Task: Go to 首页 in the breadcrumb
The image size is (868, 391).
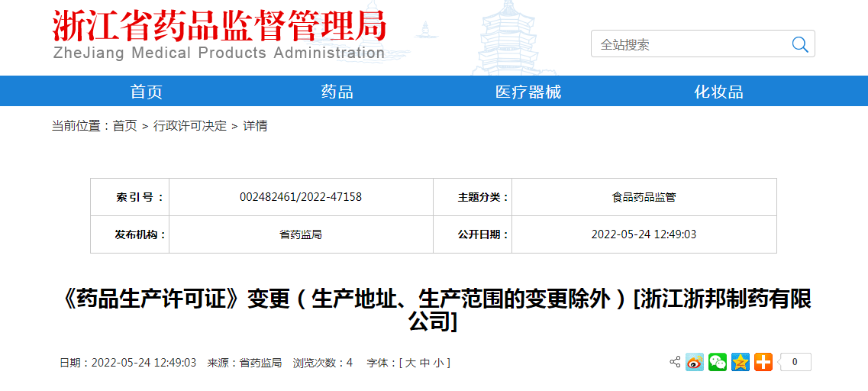Action: tap(124, 126)
